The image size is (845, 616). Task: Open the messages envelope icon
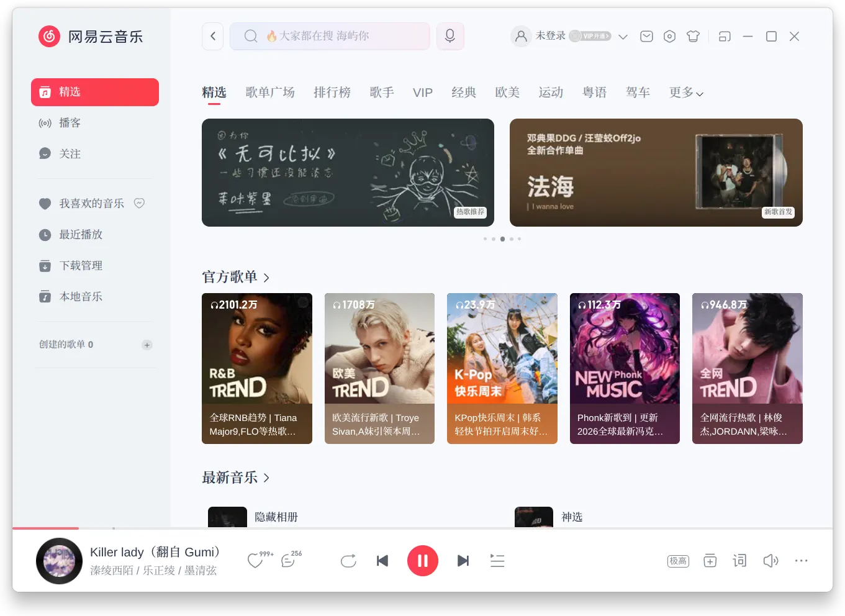(x=646, y=36)
